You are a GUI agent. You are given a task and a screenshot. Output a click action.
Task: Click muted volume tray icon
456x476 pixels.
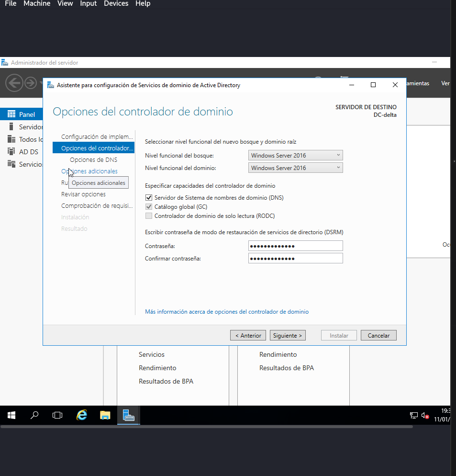pyautogui.click(x=425, y=416)
